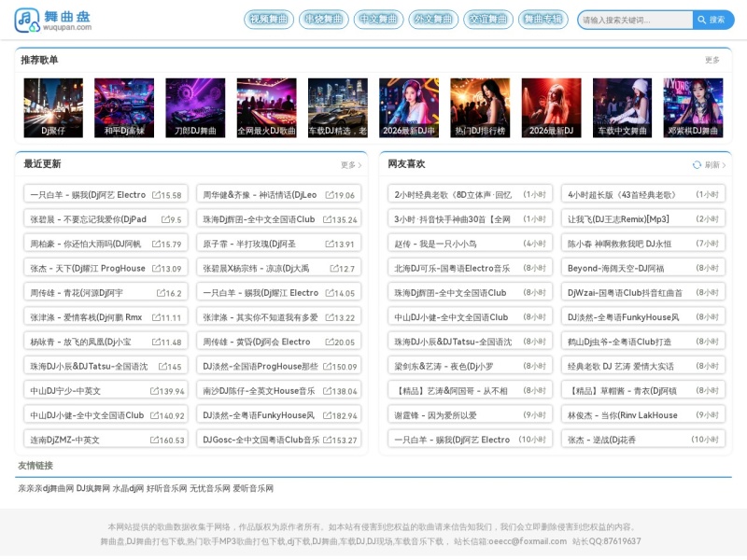Click share icon next to 150.09
747x560 pixels.
[327, 366]
